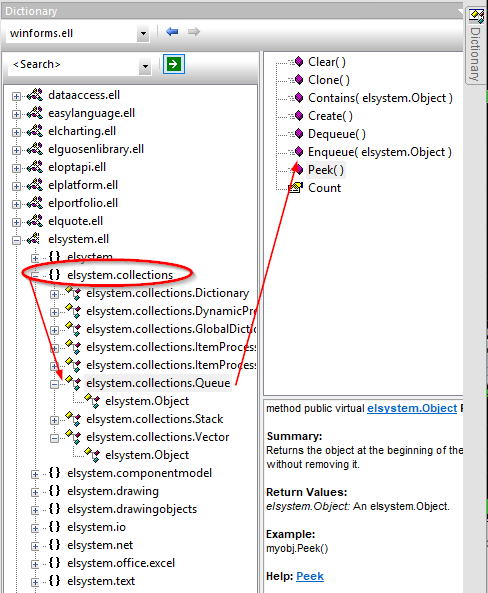Expand the dataaccess.ell library node
This screenshot has width=488, height=593.
pyautogui.click(x=16, y=96)
